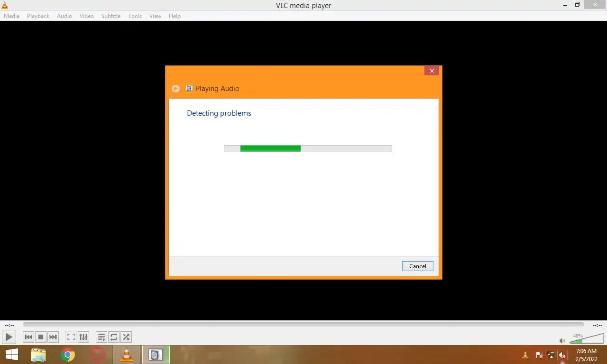Minimize the VLC media player window
This screenshot has height=364, width=607.
tap(565, 5)
